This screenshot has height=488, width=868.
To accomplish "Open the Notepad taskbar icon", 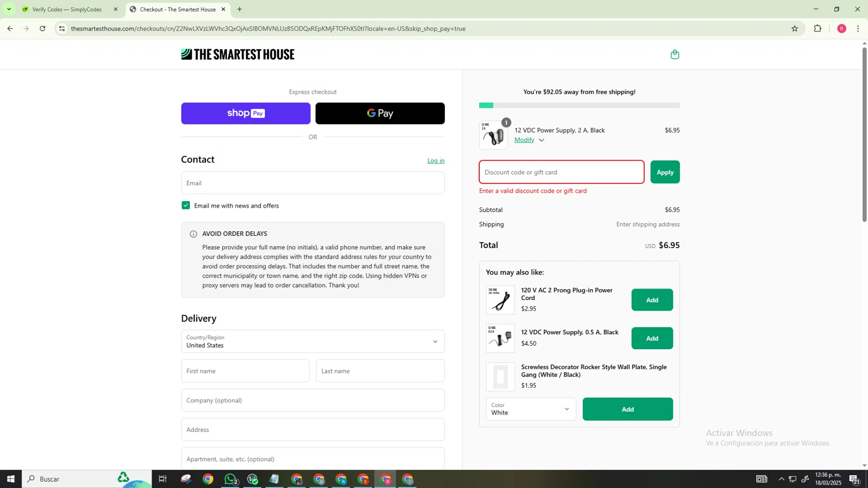I will tap(274, 479).
